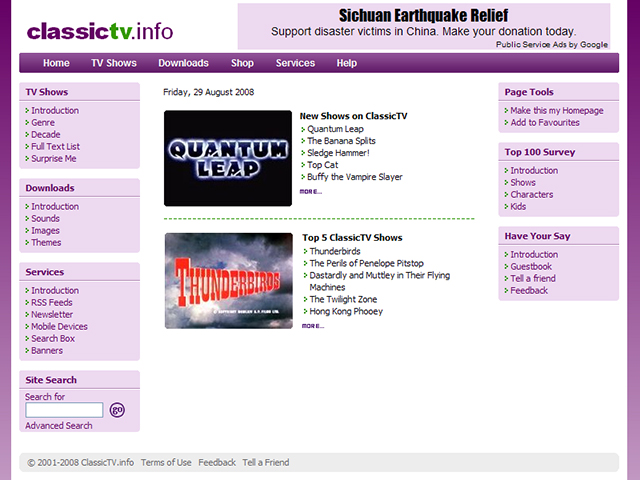Open the Sounds downloads link
Image resolution: width=640 pixels, height=480 pixels.
[45, 218]
